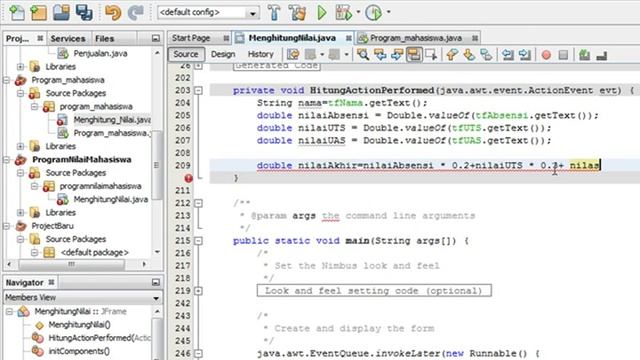The height and width of the screenshot is (360, 640).
Task: Shift the line right icon
Action: [x=525, y=54]
